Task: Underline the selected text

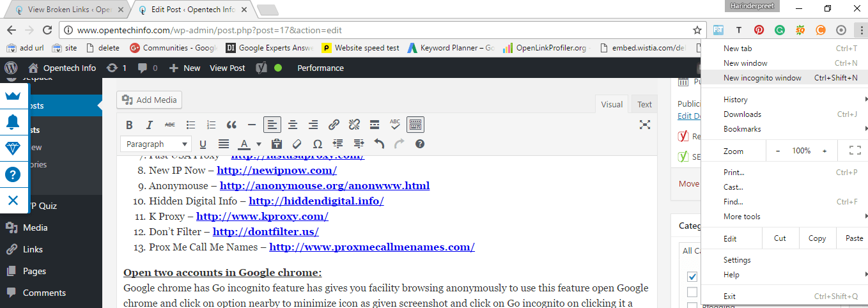Action: pyautogui.click(x=203, y=144)
